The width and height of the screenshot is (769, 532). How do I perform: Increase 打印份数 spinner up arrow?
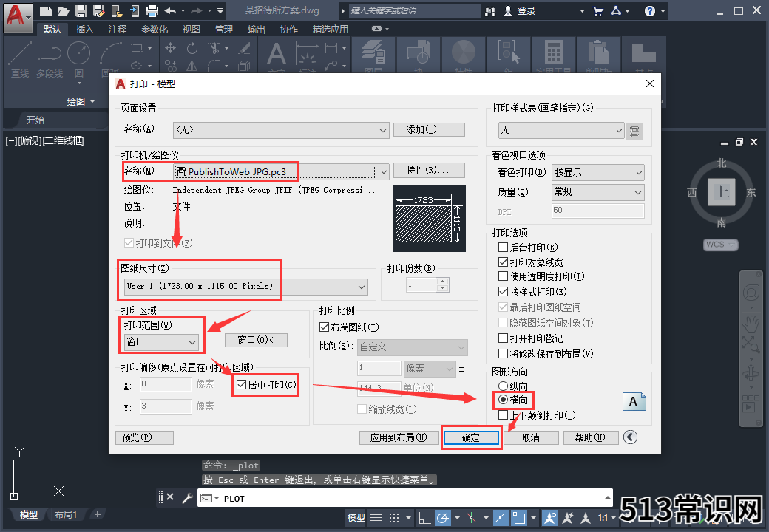(442, 281)
